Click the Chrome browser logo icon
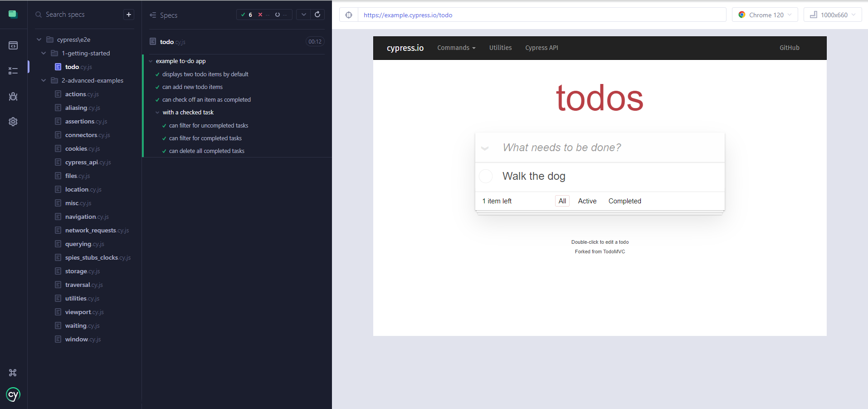868x409 pixels. pos(742,15)
